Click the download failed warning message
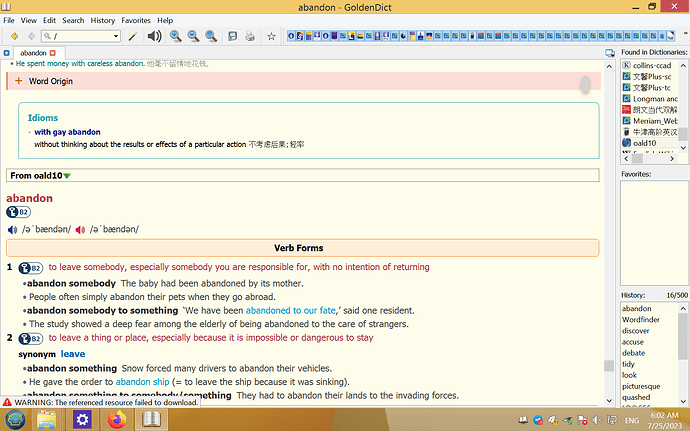This screenshot has width=690, height=431. (x=101, y=402)
